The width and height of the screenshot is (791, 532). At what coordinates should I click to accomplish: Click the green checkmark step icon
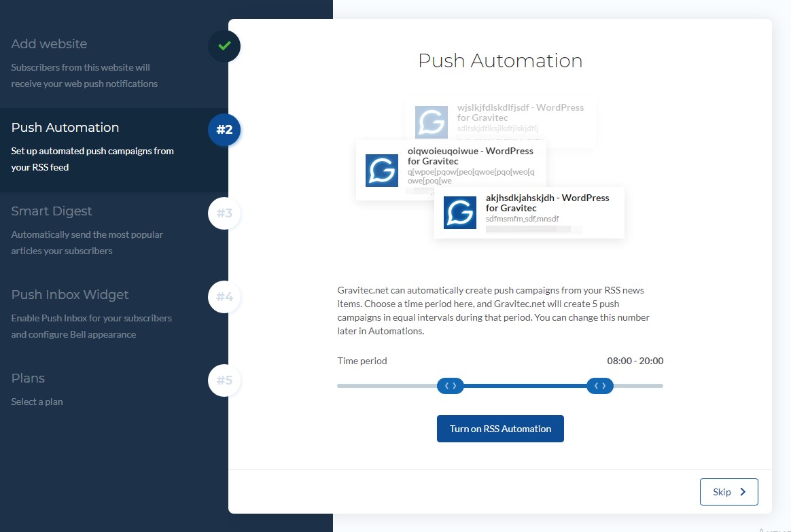pos(224,46)
